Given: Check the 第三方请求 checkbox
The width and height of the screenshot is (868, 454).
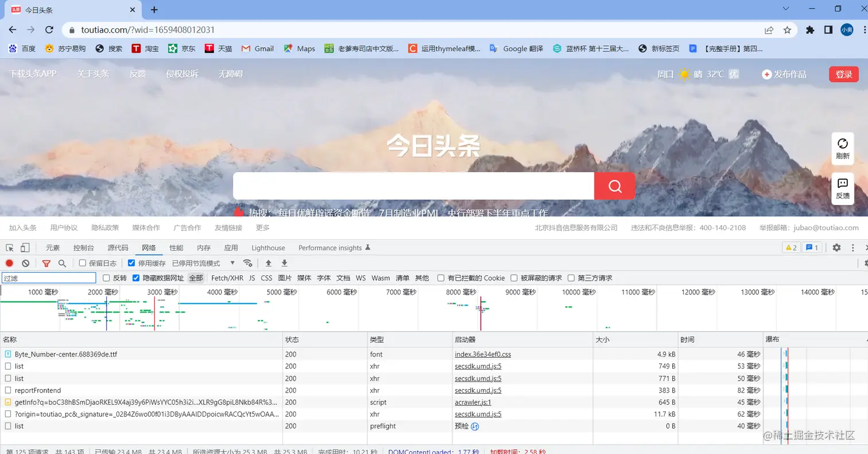Looking at the screenshot, I should [x=571, y=278].
